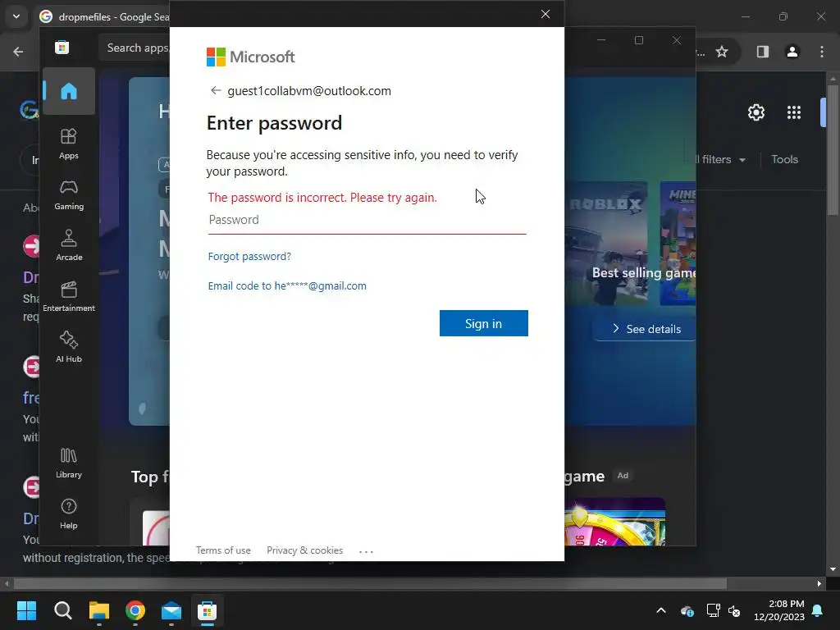Viewport: 840px width, 630px height.
Task: Open the notifications bell in the taskbar
Action: pos(818,610)
